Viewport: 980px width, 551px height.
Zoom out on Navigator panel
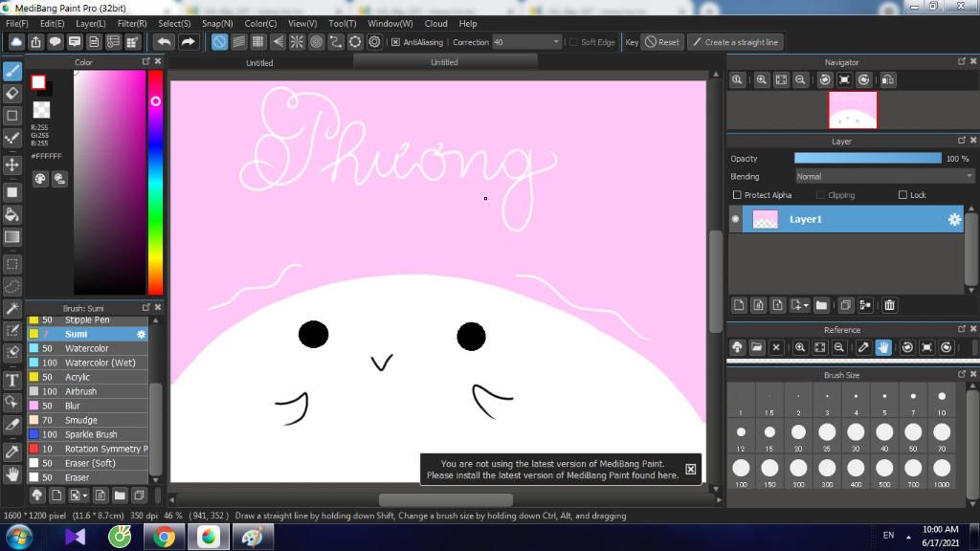coord(800,80)
